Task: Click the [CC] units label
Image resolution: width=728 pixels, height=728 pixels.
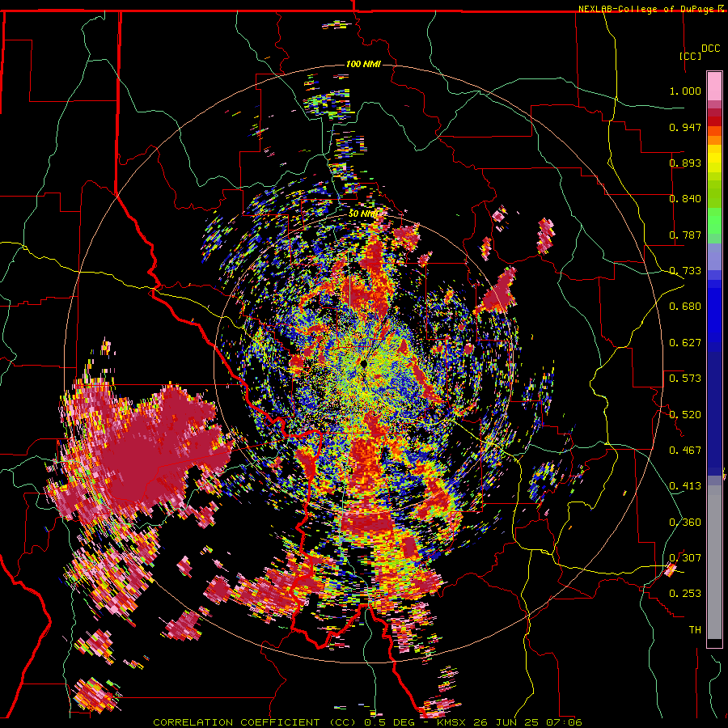Action: pyautogui.click(x=690, y=56)
